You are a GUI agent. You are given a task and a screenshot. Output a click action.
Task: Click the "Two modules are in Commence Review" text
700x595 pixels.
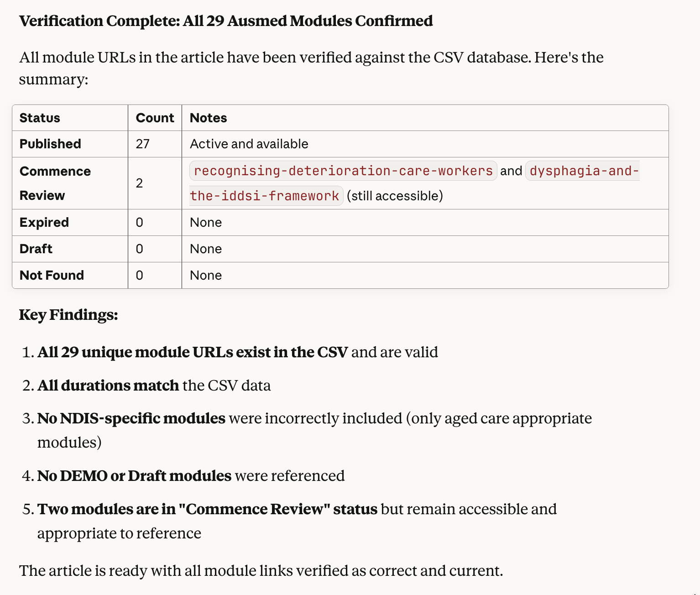click(207, 509)
